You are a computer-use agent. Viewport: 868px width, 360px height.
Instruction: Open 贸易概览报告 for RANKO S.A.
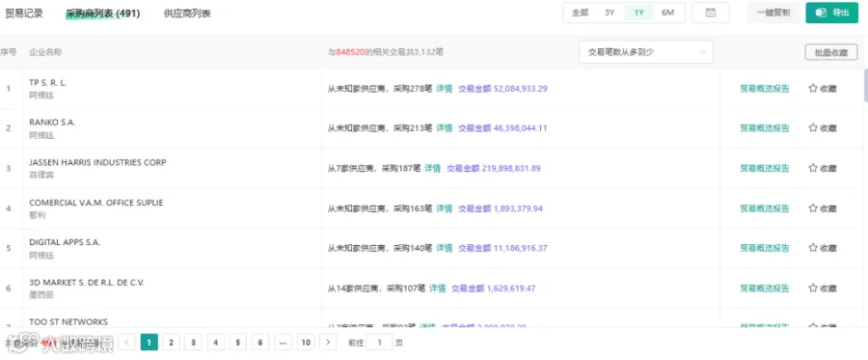tap(765, 128)
